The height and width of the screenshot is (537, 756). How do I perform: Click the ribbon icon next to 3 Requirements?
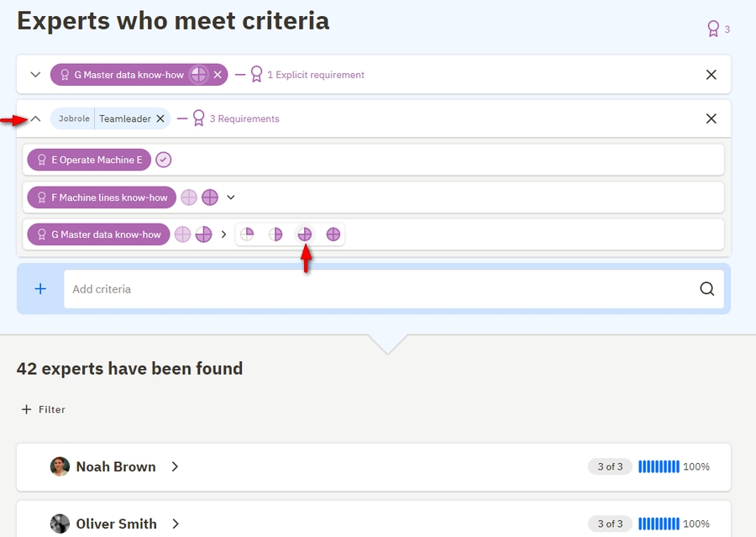[x=197, y=118]
